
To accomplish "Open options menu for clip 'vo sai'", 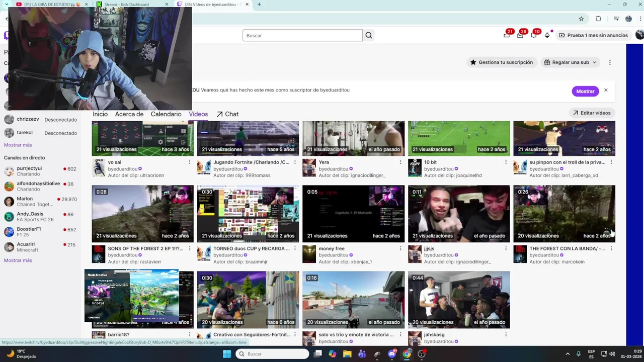I will (x=190, y=162).
